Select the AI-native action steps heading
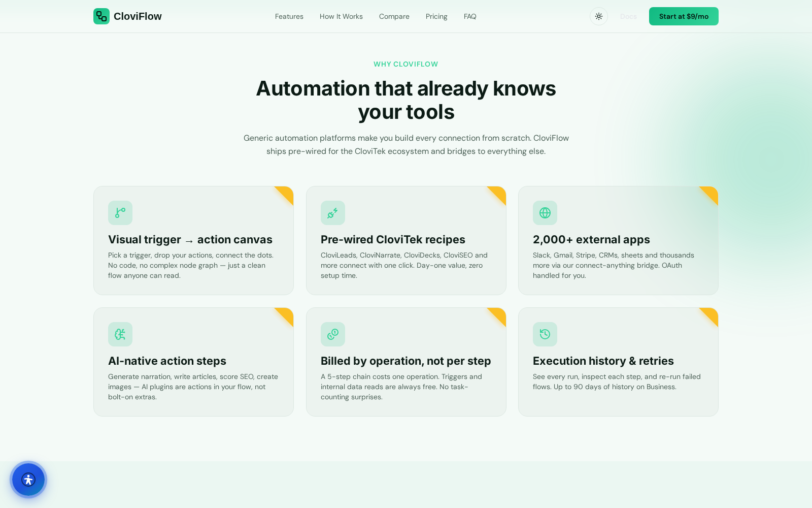 pos(167,361)
